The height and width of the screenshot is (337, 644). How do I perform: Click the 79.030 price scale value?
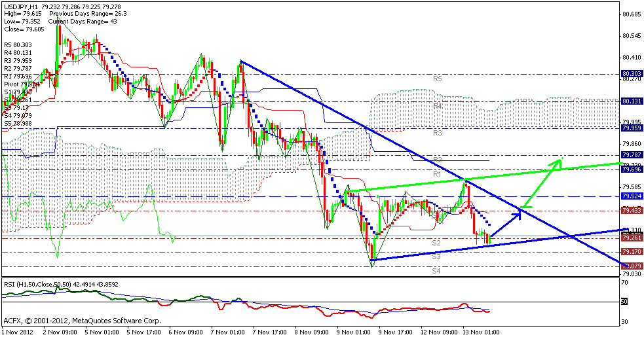(632, 274)
